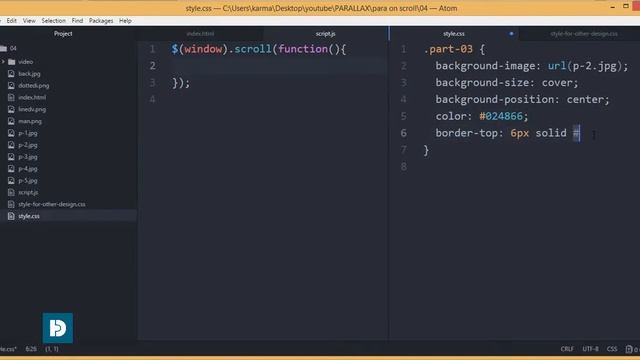Click the file name in status bar

(8, 349)
